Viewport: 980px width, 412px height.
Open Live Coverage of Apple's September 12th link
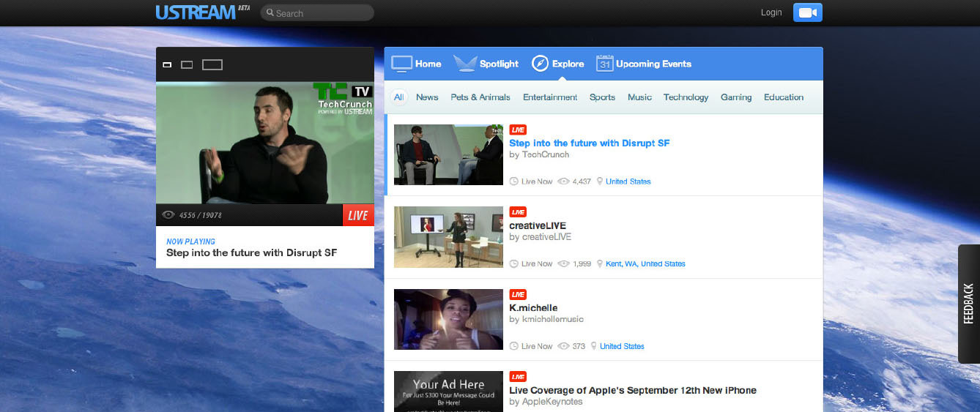(x=633, y=390)
